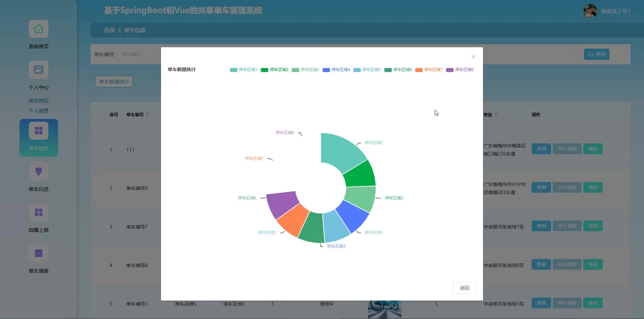Toggle 停车区域3 legend item
This screenshot has height=319, width=644.
305,70
